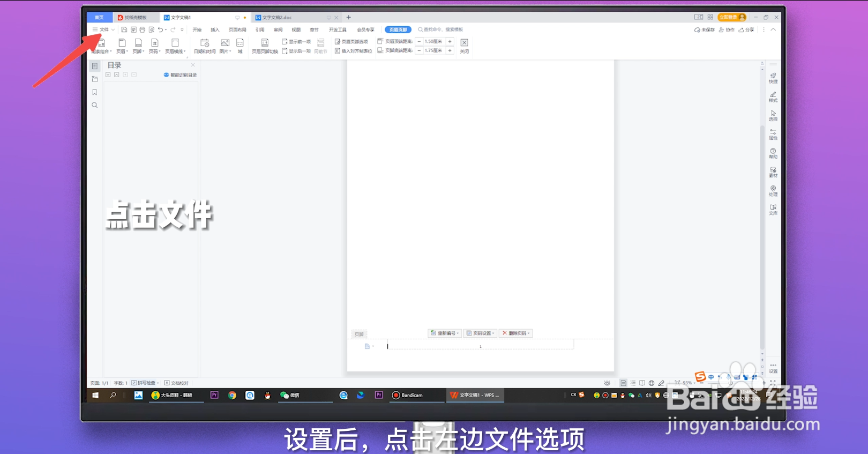Open the 样式 side panel icon
Screen dimensions: 868x454
[773, 97]
